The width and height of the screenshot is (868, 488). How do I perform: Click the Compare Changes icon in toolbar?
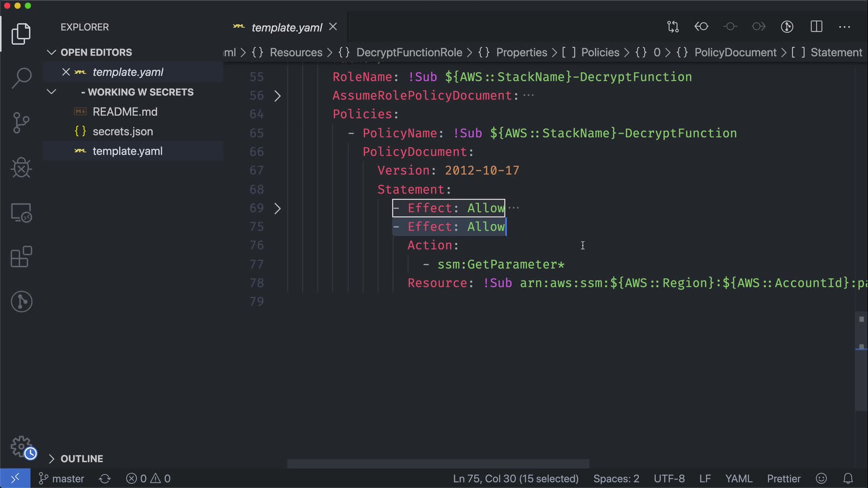[673, 27]
